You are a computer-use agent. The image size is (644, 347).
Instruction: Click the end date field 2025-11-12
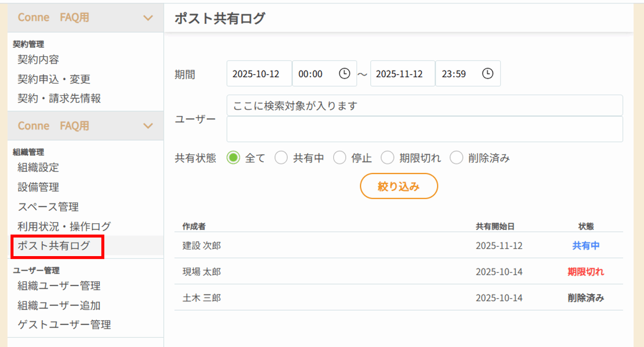(x=402, y=74)
